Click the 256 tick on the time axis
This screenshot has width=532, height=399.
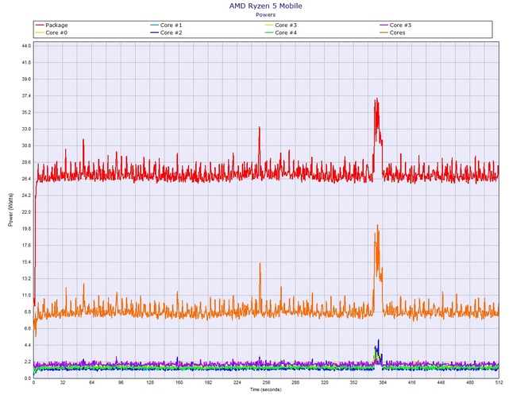[x=266, y=382]
